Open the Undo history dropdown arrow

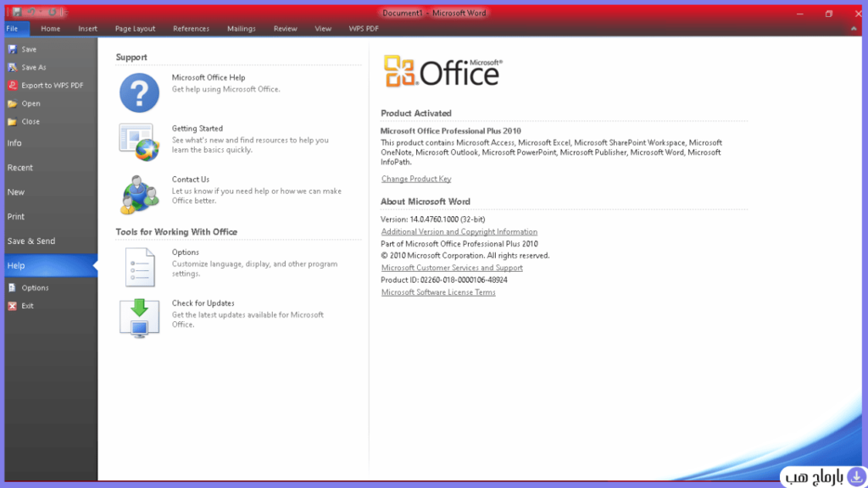click(x=41, y=12)
